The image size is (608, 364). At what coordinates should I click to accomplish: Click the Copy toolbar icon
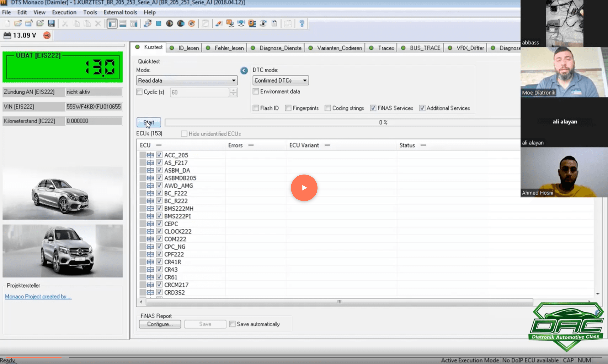coord(76,23)
